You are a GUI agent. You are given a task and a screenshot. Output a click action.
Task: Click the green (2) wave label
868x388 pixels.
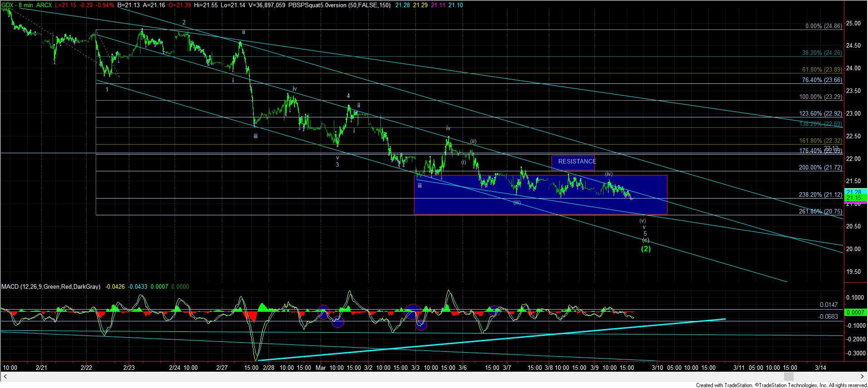[x=645, y=249]
